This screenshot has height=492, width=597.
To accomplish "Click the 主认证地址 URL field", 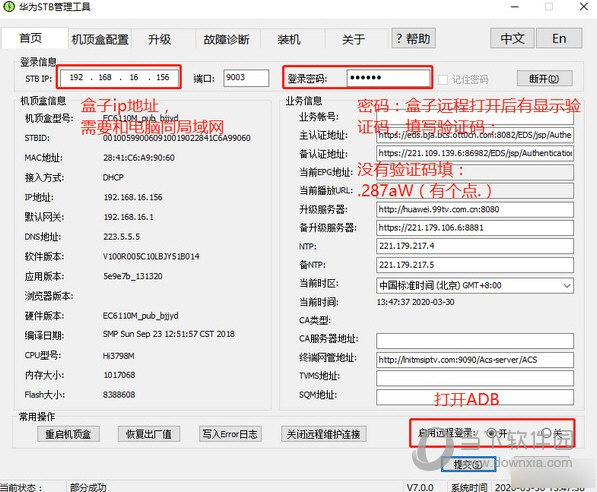I will pos(475,135).
